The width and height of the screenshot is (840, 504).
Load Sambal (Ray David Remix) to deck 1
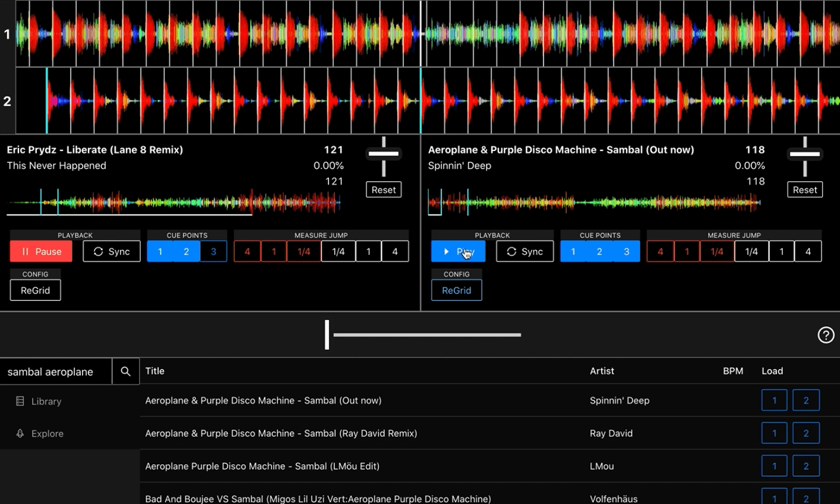774,433
